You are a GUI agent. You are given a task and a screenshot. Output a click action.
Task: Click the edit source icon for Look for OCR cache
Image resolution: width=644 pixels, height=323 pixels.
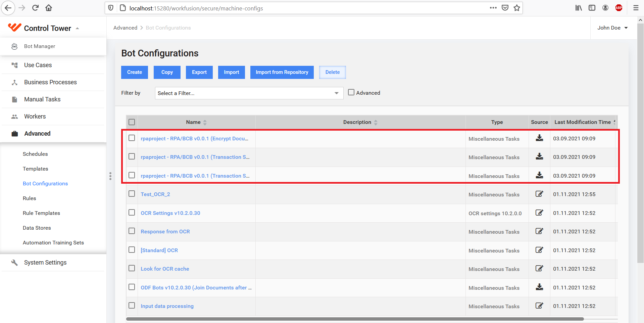[x=539, y=268]
